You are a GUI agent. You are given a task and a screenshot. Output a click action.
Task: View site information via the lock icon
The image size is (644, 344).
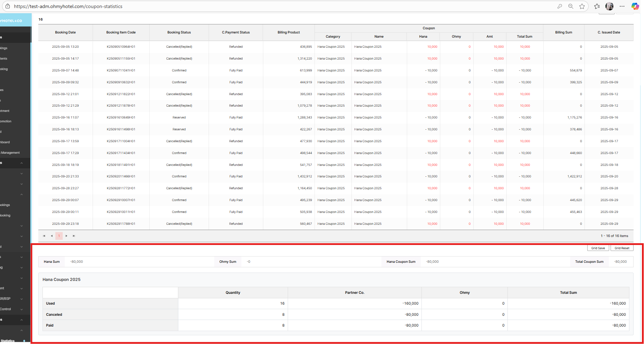(x=8, y=6)
